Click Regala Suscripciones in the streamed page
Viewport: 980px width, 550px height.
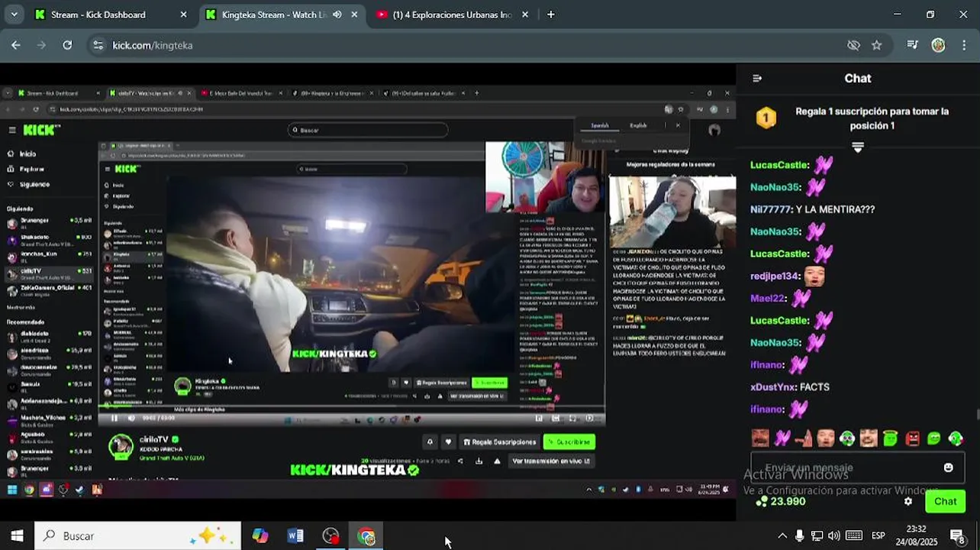pos(498,442)
